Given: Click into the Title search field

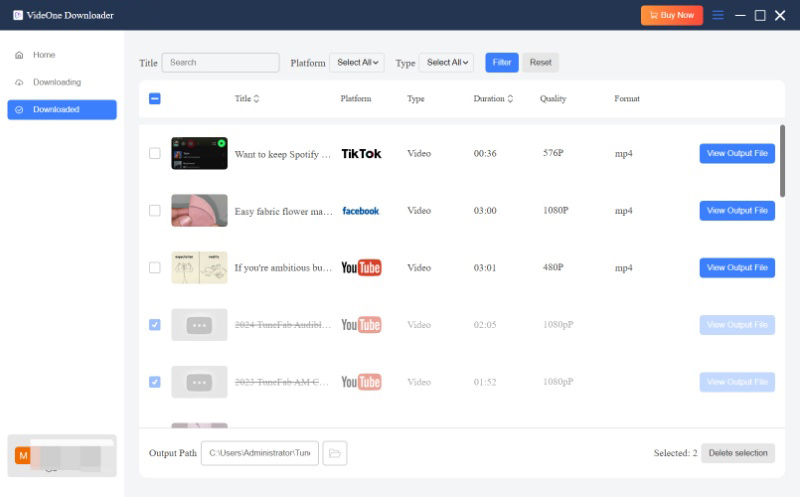Looking at the screenshot, I should 221,62.
